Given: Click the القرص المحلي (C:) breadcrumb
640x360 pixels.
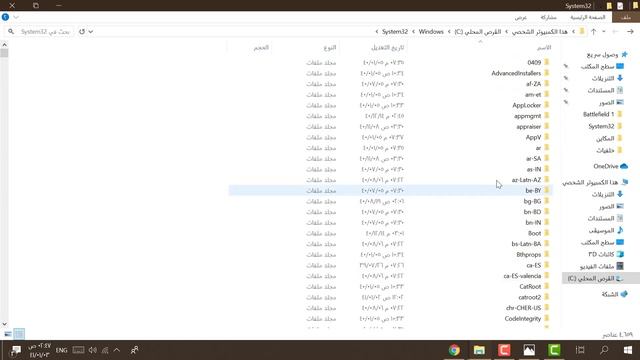Looking at the screenshot, I should coord(478,31).
